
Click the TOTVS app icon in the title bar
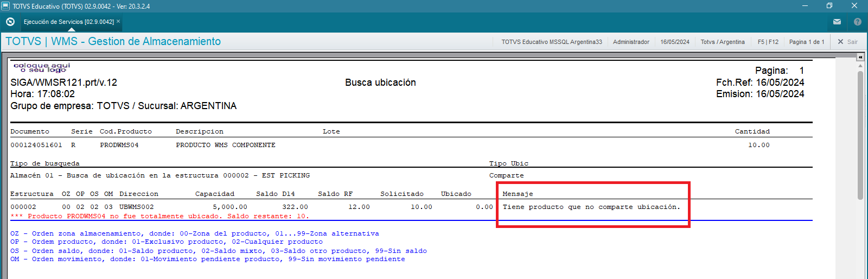5,6
